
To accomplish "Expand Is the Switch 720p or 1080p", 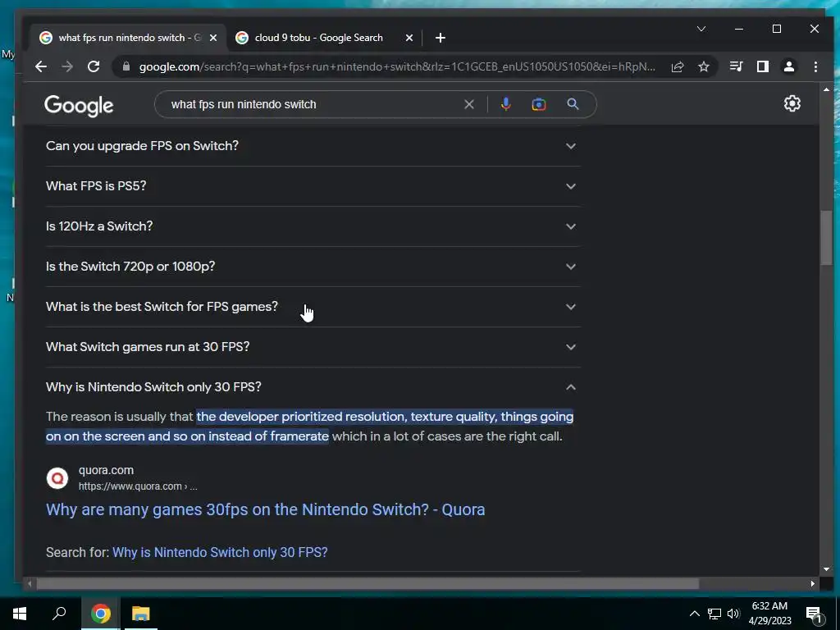I will (x=313, y=267).
